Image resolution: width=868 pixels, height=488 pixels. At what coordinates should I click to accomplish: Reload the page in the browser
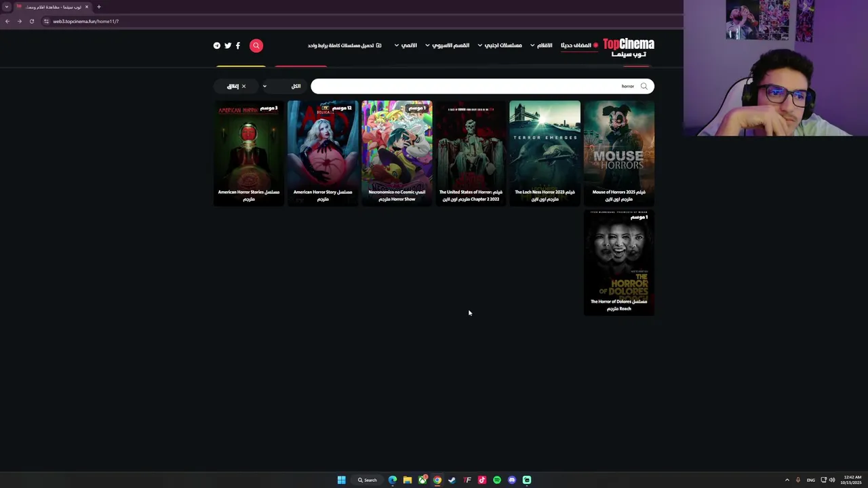tap(31, 21)
